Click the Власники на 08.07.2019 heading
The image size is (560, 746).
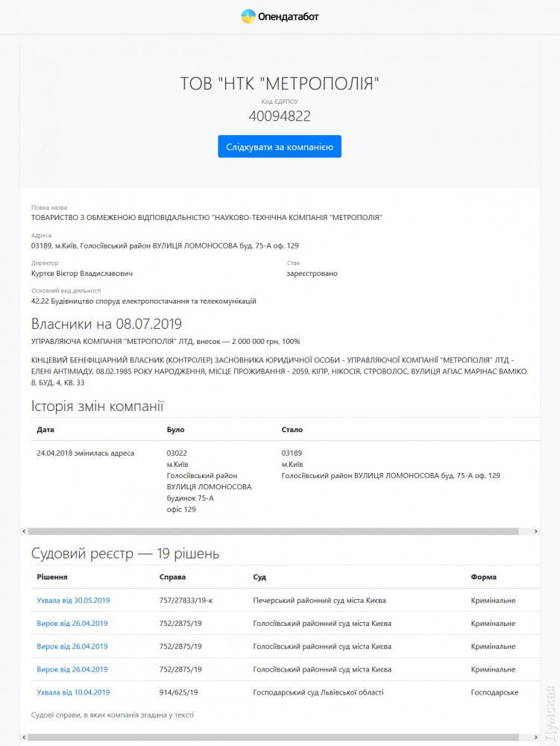coord(107,324)
